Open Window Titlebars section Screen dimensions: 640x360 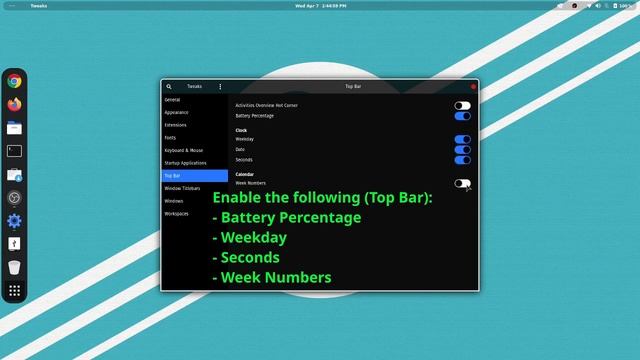point(195,188)
